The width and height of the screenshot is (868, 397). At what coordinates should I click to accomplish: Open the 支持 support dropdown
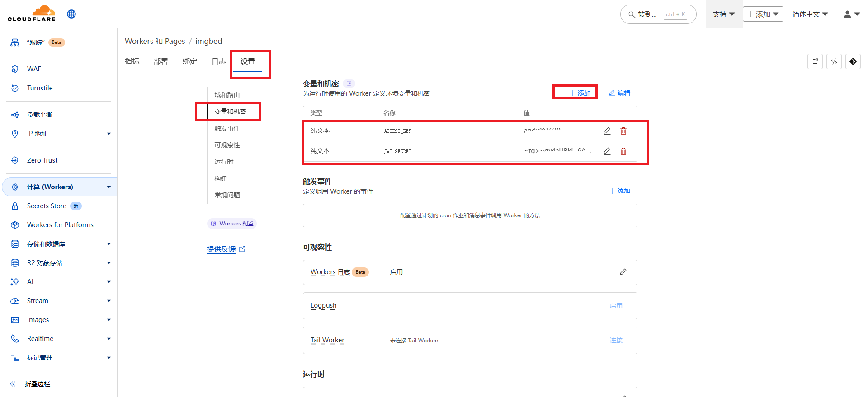coord(723,14)
